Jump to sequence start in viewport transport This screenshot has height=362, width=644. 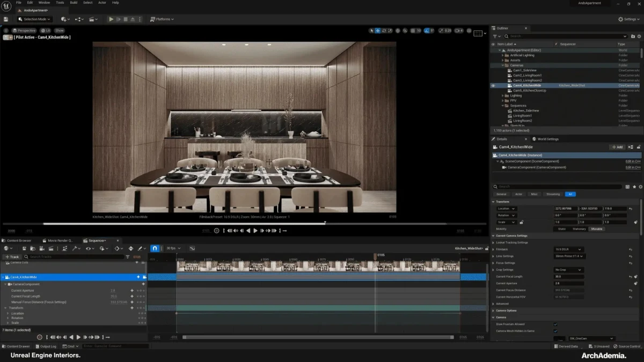click(223, 231)
